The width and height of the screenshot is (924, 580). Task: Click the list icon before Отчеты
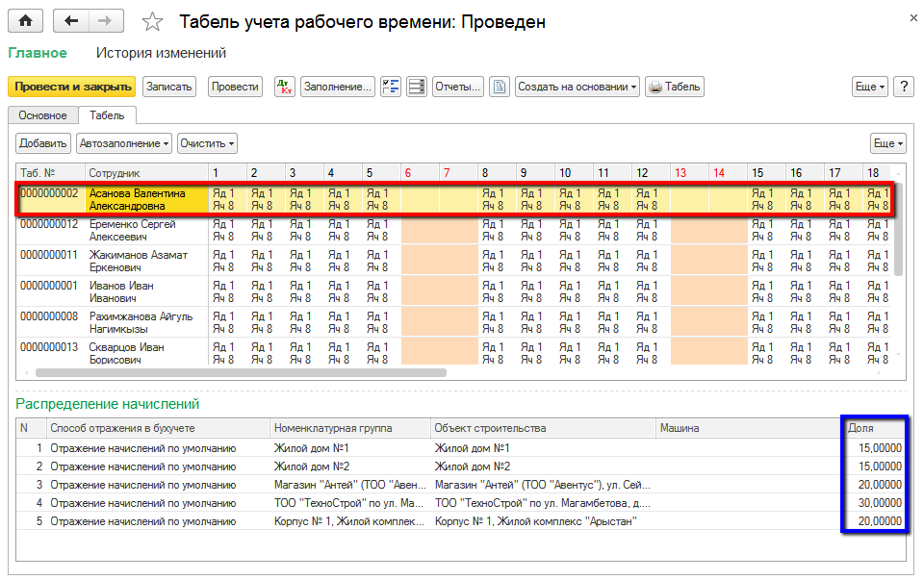click(x=417, y=87)
